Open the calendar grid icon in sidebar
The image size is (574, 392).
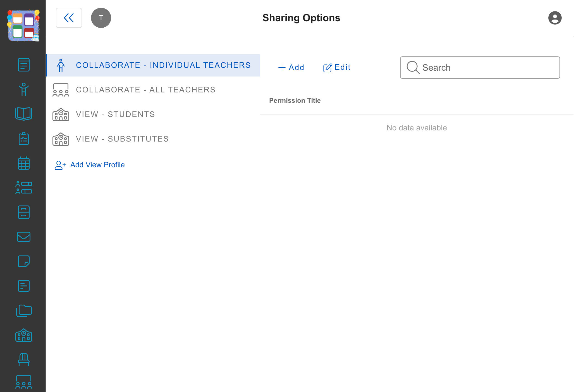24,163
